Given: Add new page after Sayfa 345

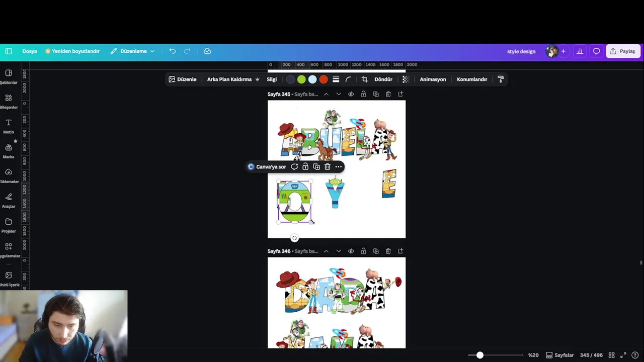Looking at the screenshot, I should (400, 94).
